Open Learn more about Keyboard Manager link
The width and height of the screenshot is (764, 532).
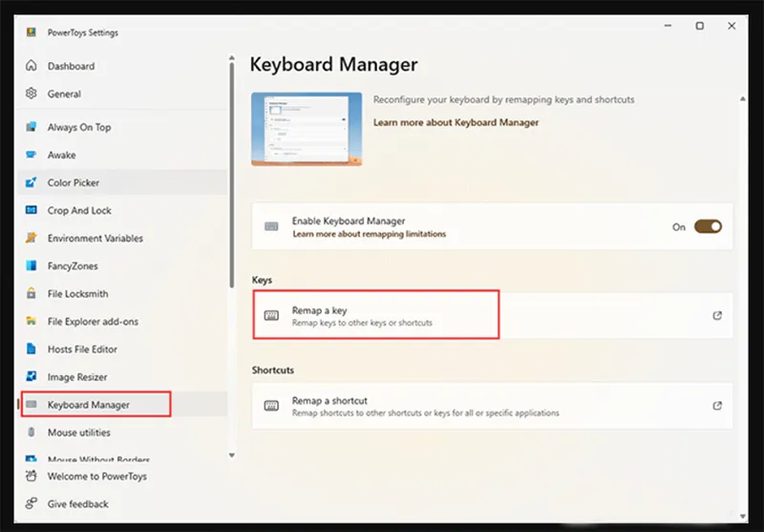tap(456, 123)
